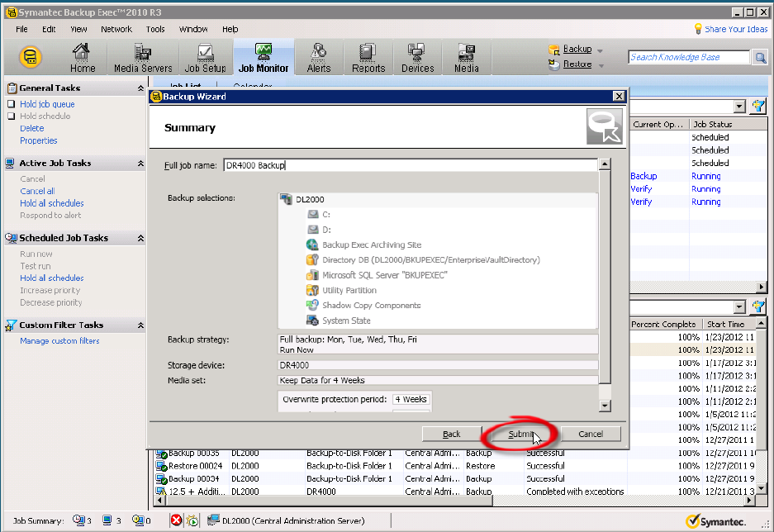Open the upper filter dropdown in job list
The image size is (774, 532).
(x=739, y=106)
